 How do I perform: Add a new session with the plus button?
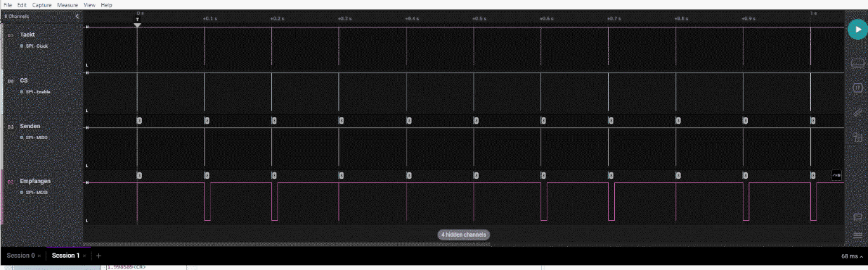tap(99, 256)
